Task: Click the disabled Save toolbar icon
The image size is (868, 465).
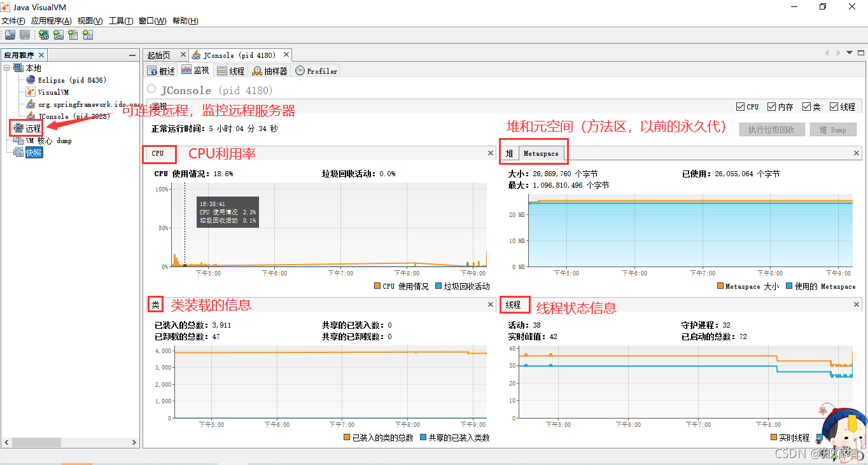Action: (25, 35)
